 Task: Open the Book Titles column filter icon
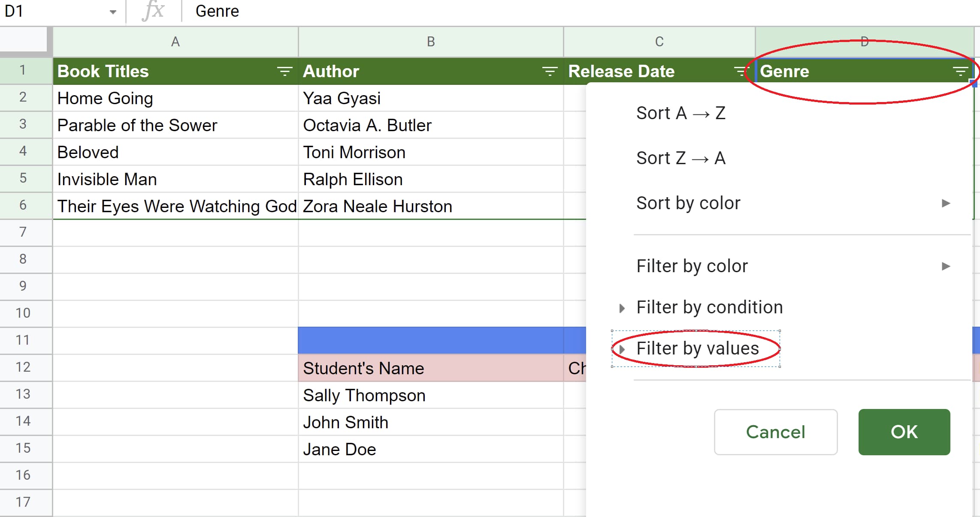pos(284,71)
